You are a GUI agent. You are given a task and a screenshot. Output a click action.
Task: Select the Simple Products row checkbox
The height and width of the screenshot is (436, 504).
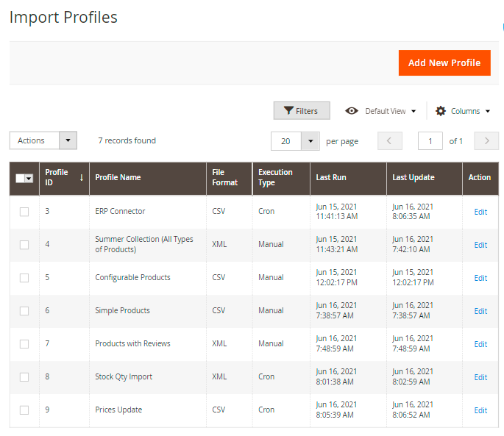(24, 311)
